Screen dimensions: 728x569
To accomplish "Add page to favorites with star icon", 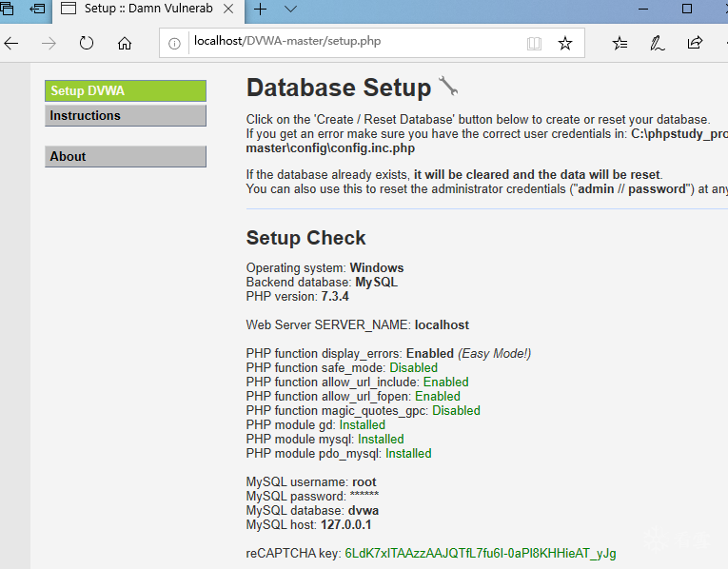I will pos(565,43).
